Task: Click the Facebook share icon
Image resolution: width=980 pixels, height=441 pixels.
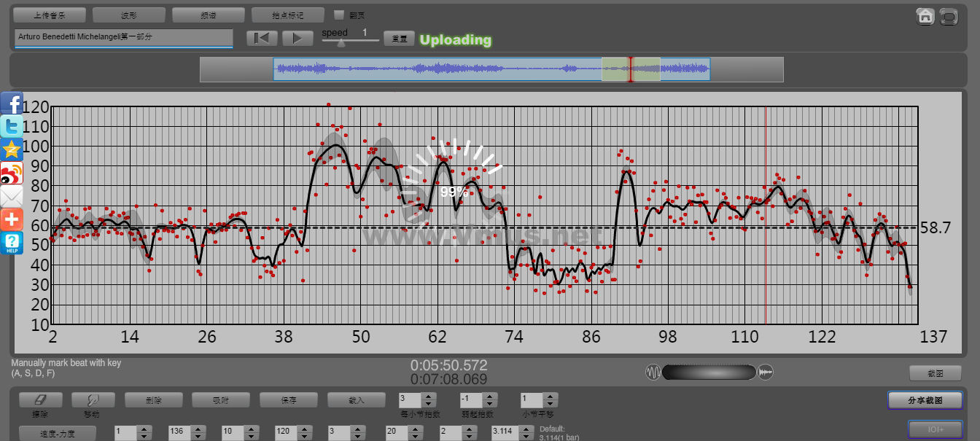Action: pyautogui.click(x=12, y=104)
